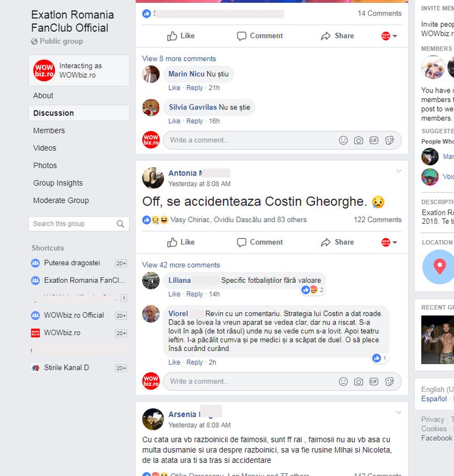Click emoji icon in Antonia's post comment box
454x476 pixels.
tap(343, 381)
